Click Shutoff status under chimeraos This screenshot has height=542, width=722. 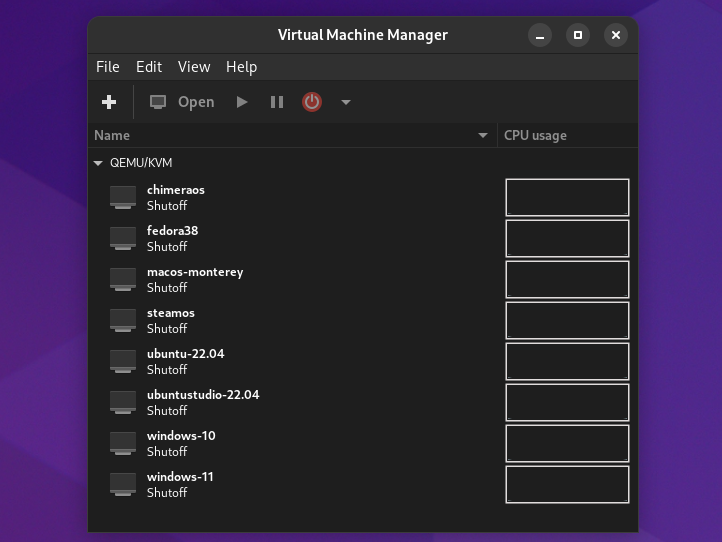click(167, 206)
